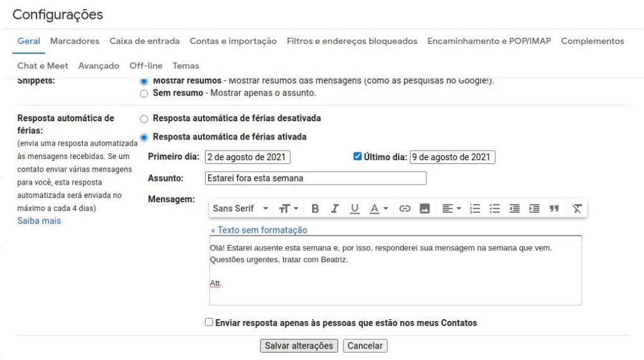Apply a bulleted list
Viewport: 644px width, 360px height.
(494, 209)
